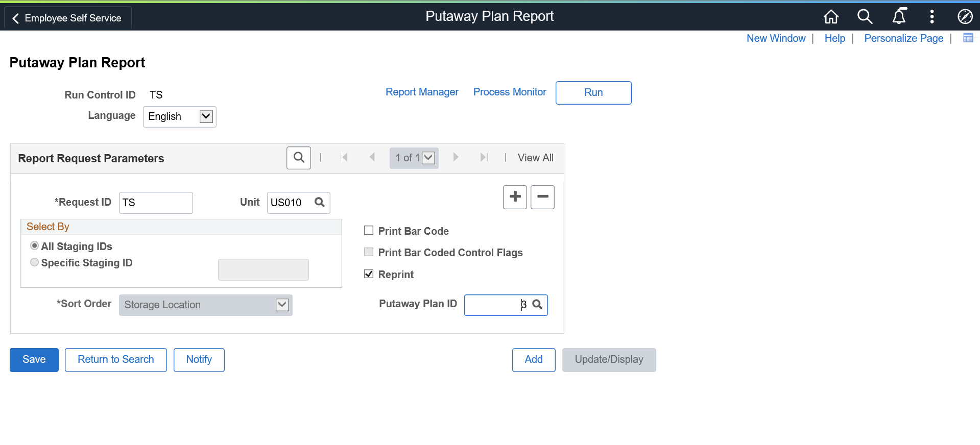Image resolution: width=980 pixels, height=445 pixels.
Task: Click the Run button
Action: pos(593,92)
